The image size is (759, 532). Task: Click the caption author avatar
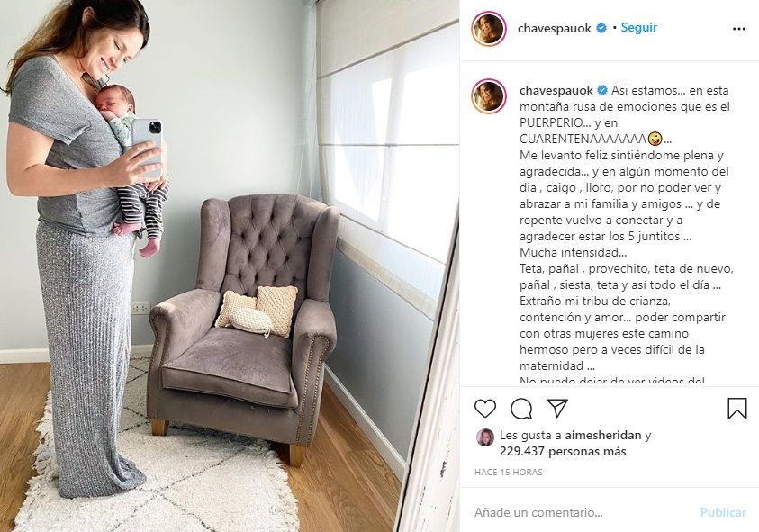pyautogui.click(x=489, y=95)
